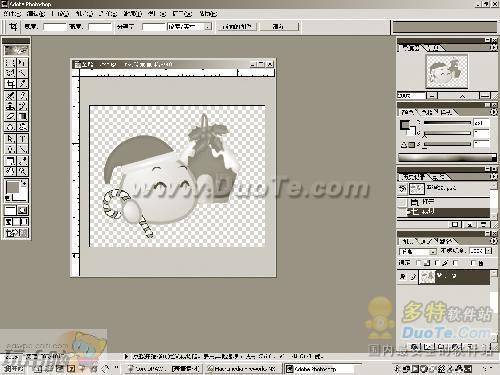Viewport: 500px width, 375px height.
Task: Click the Jump to ImageReady icon
Action: pyautogui.click(x=16, y=233)
